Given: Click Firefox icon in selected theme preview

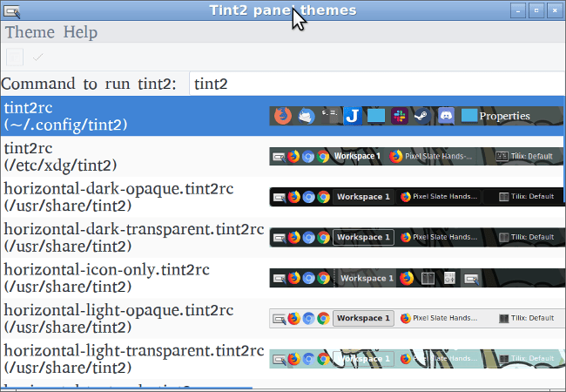Looking at the screenshot, I should 283,116.
